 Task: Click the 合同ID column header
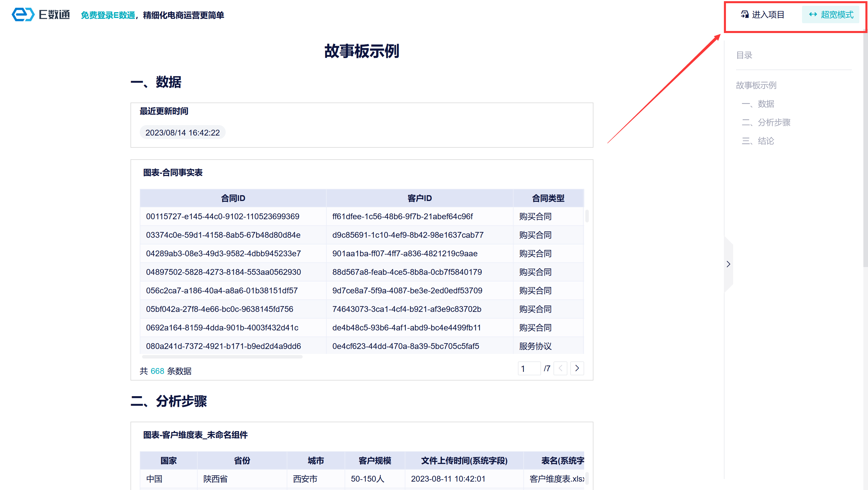pos(233,198)
